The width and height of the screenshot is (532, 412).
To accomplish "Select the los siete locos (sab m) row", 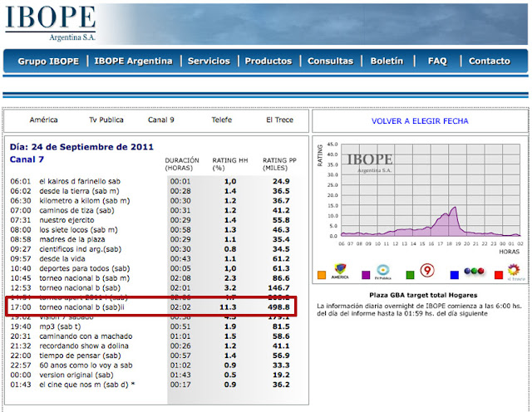I will (x=150, y=230).
